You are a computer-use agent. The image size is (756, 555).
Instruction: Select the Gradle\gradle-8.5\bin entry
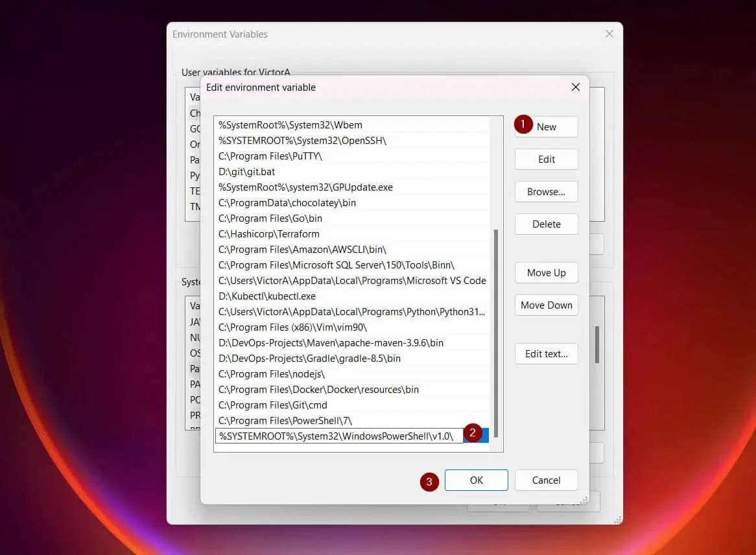point(352,359)
